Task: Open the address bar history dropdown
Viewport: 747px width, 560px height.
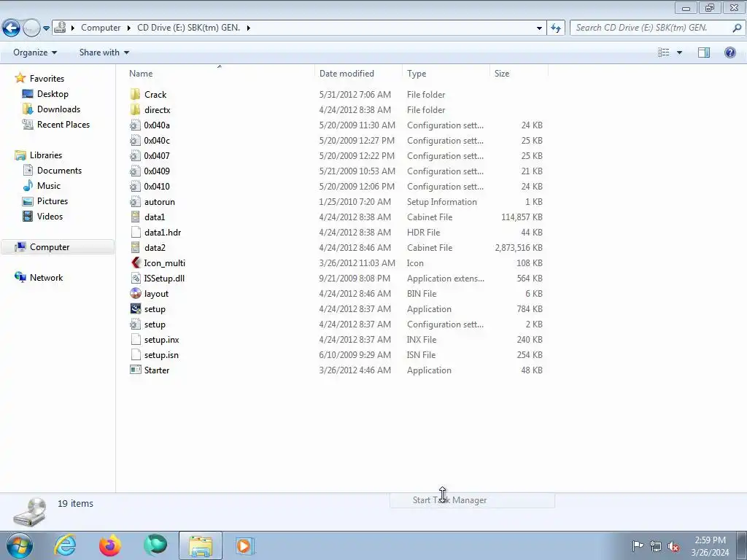Action: pos(539,28)
